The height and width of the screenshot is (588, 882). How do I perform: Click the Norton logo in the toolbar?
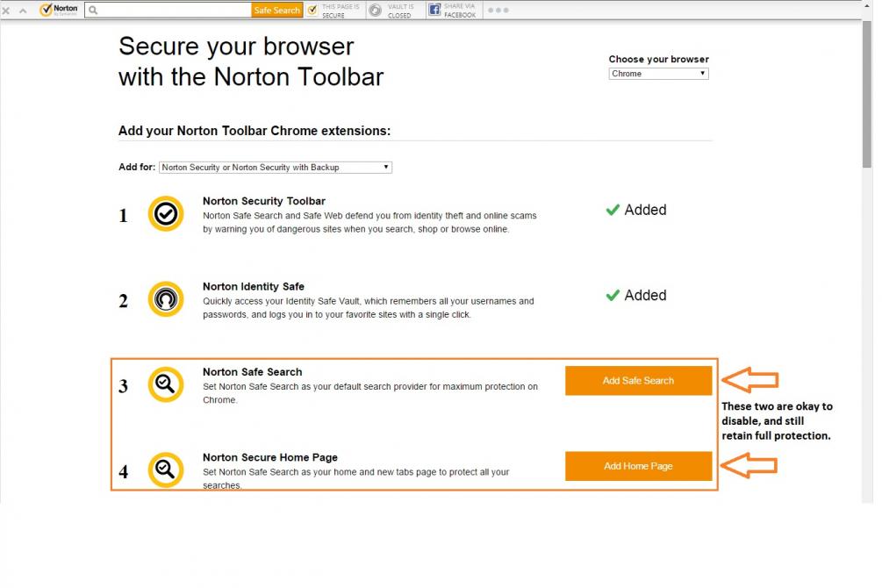point(56,10)
